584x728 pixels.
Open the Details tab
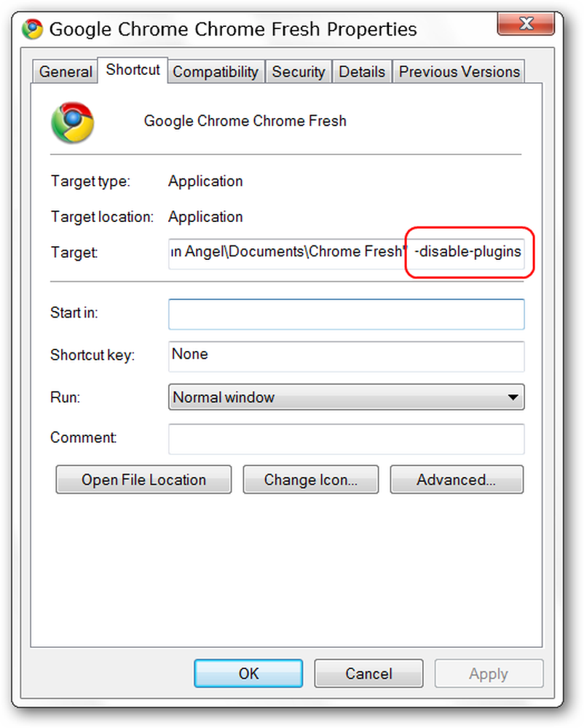362,72
